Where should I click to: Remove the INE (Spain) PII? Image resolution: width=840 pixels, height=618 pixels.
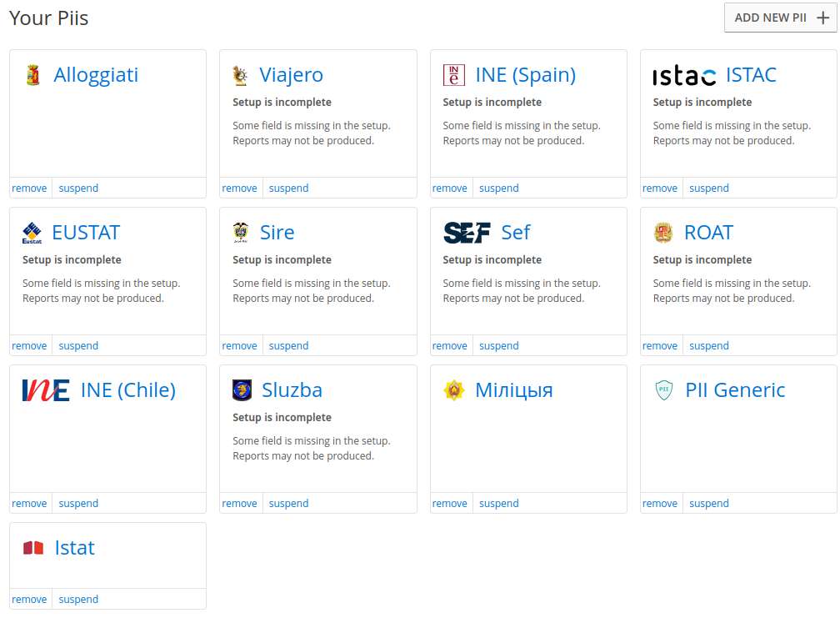point(449,188)
